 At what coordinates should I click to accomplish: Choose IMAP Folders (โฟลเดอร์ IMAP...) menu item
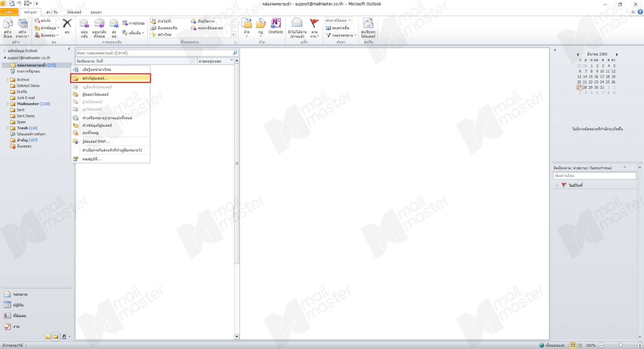111,141
